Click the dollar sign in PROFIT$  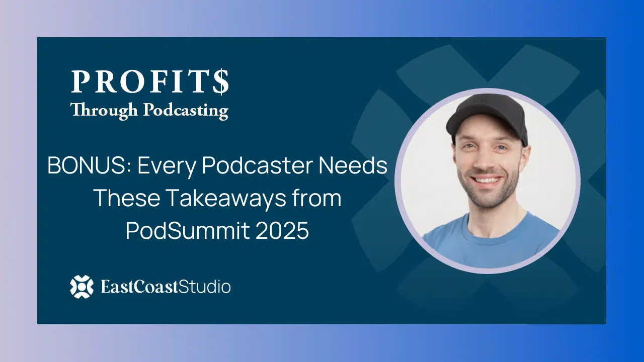(220, 81)
